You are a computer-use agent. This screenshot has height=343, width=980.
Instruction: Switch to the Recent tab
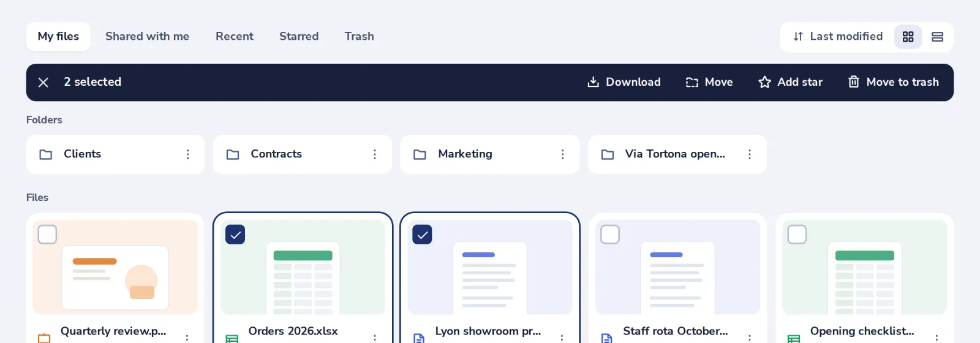[235, 37]
